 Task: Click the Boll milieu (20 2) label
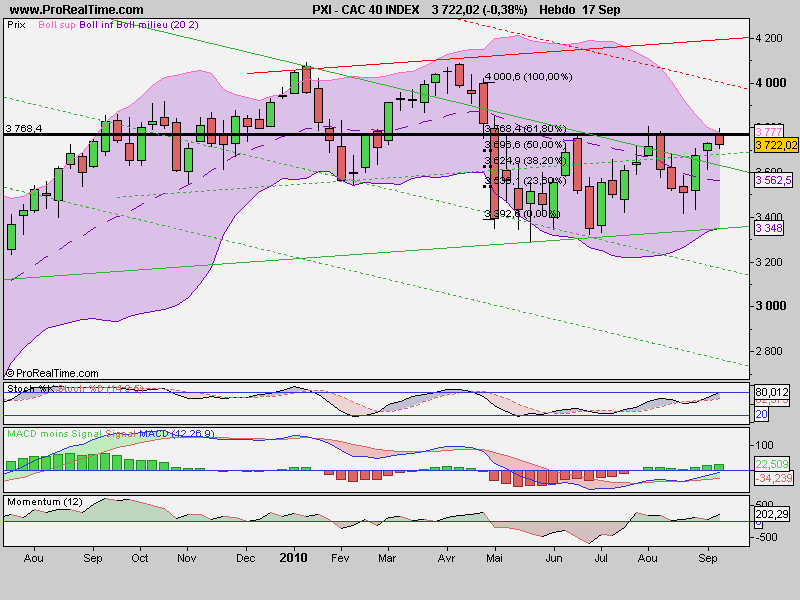tap(157, 24)
